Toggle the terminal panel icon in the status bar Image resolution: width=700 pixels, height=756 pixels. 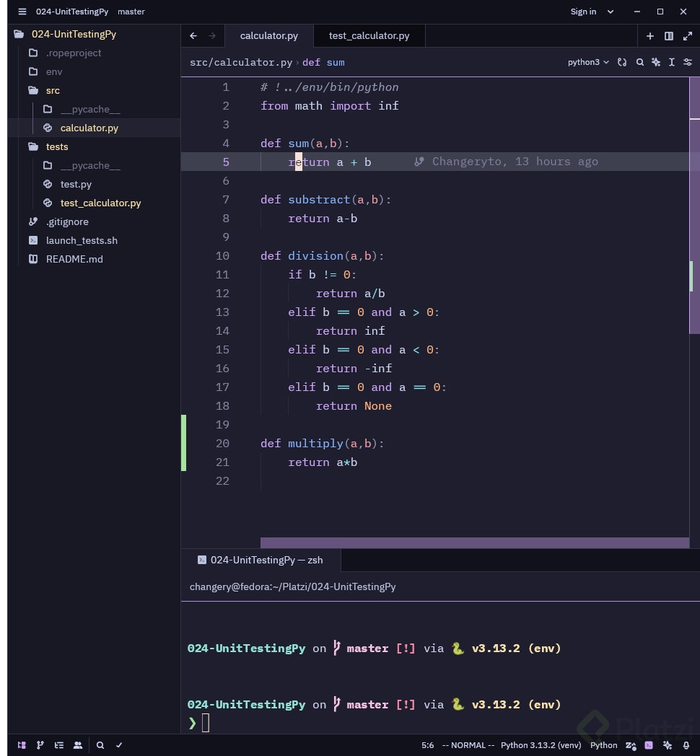(x=649, y=745)
